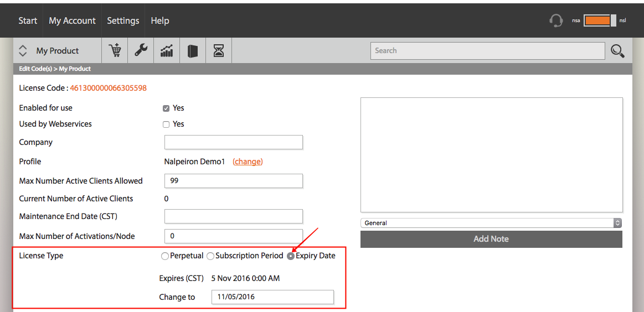Toggle the nsa/nsl orange switch

[600, 20]
